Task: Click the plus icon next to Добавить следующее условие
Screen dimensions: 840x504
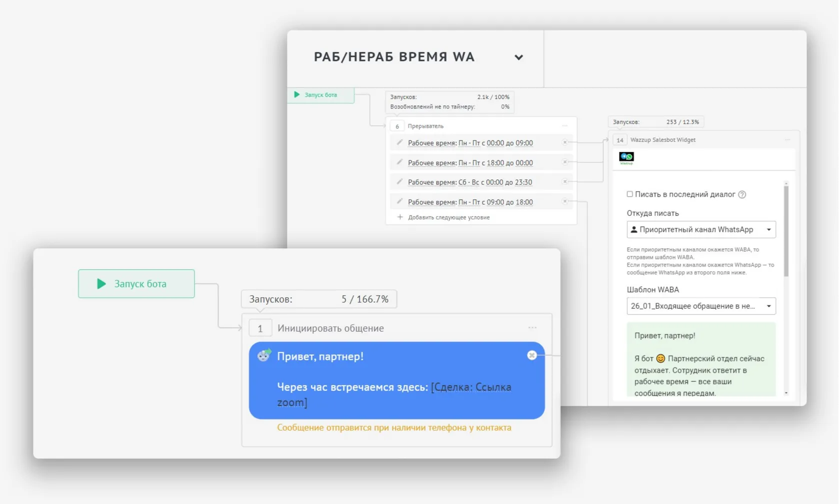Action: coord(400,217)
